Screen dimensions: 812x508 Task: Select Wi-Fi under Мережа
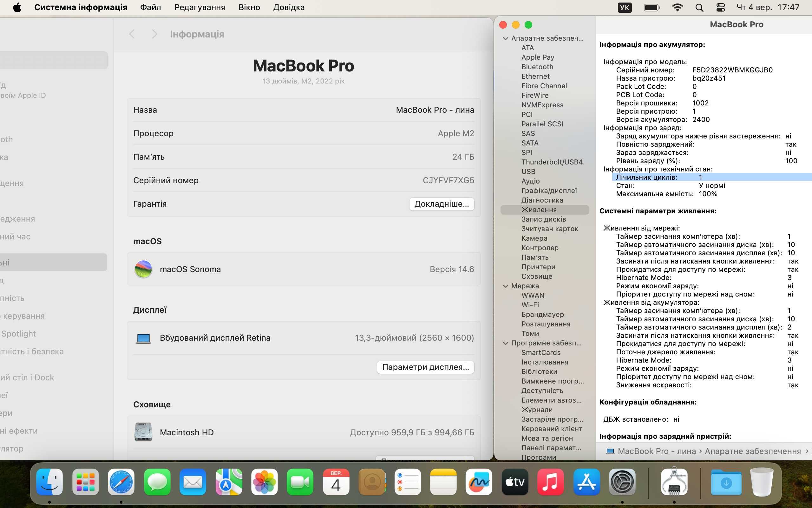[530, 305]
